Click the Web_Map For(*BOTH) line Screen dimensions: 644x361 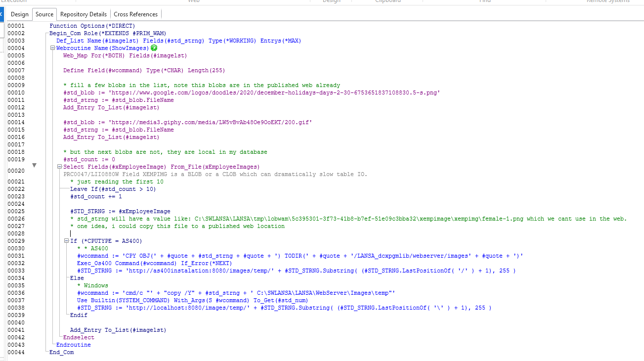click(125, 55)
